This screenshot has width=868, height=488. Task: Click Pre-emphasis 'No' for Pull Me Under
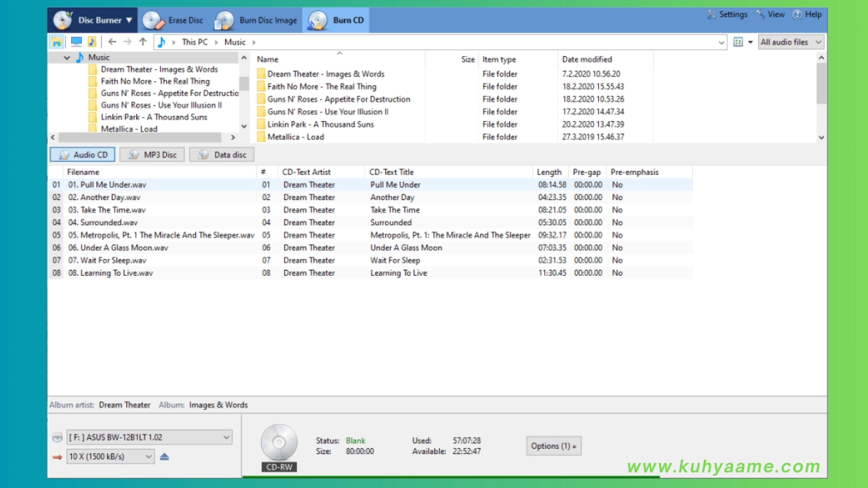[x=617, y=184]
